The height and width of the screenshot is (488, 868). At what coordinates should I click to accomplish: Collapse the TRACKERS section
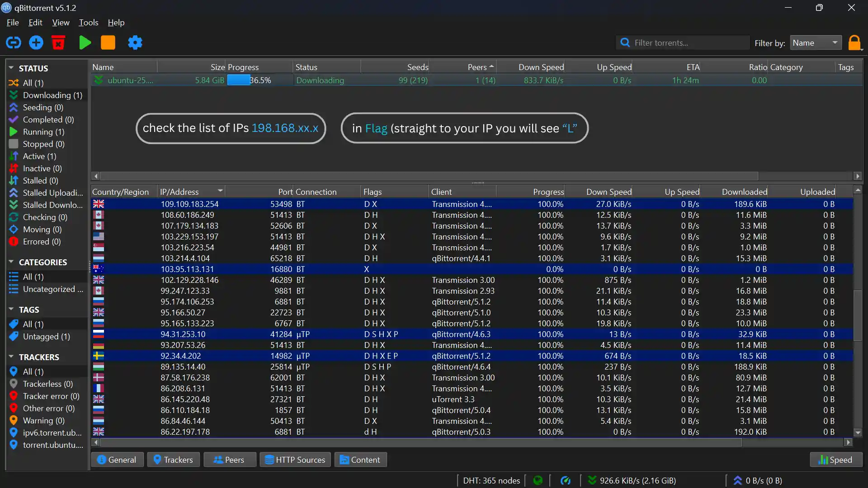[x=11, y=357]
